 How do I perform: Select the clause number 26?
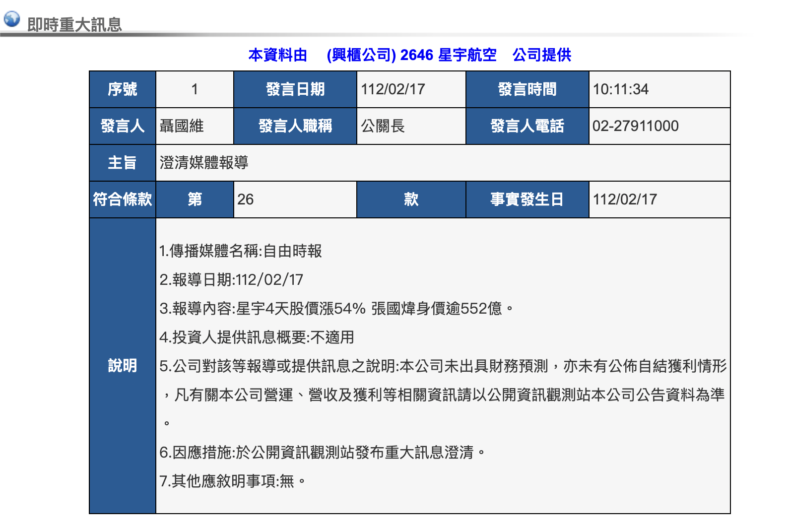pos(246,199)
